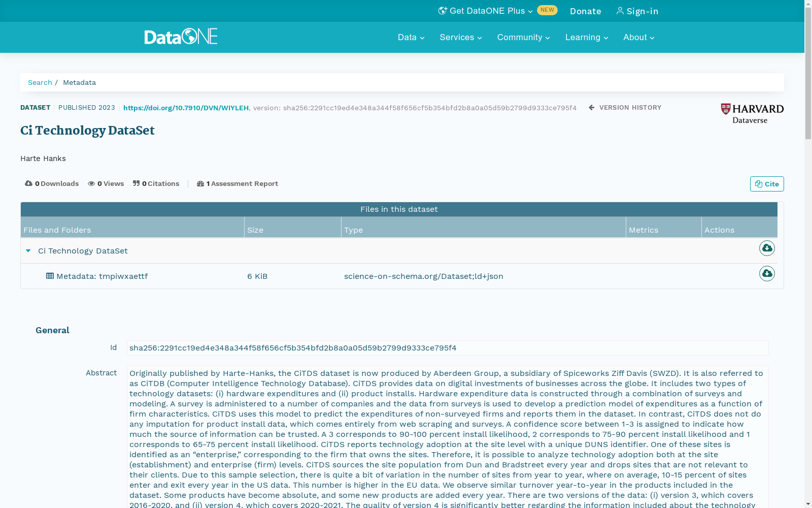Click the PUBLISHED 2023 label

tap(87, 107)
